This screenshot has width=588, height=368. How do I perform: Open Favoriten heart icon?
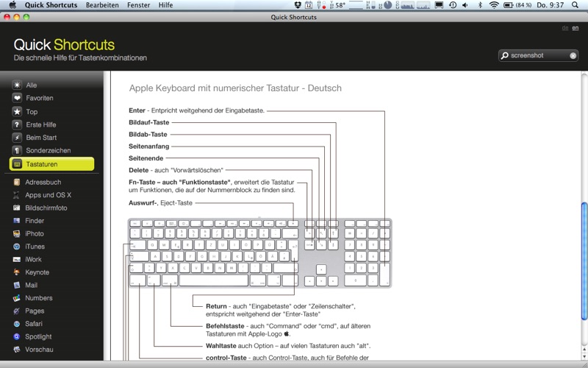coord(17,98)
